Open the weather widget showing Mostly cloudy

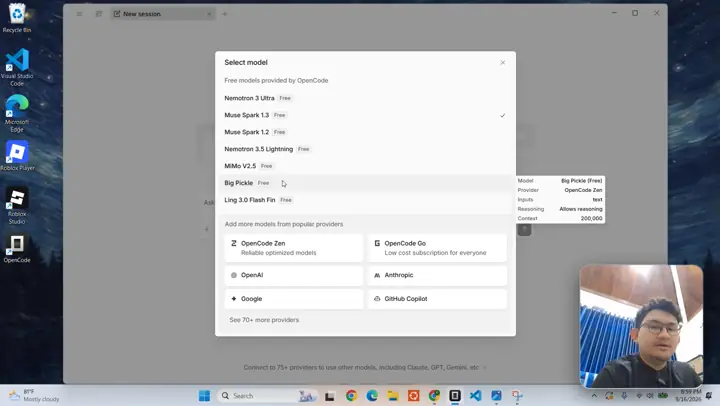[34, 395]
